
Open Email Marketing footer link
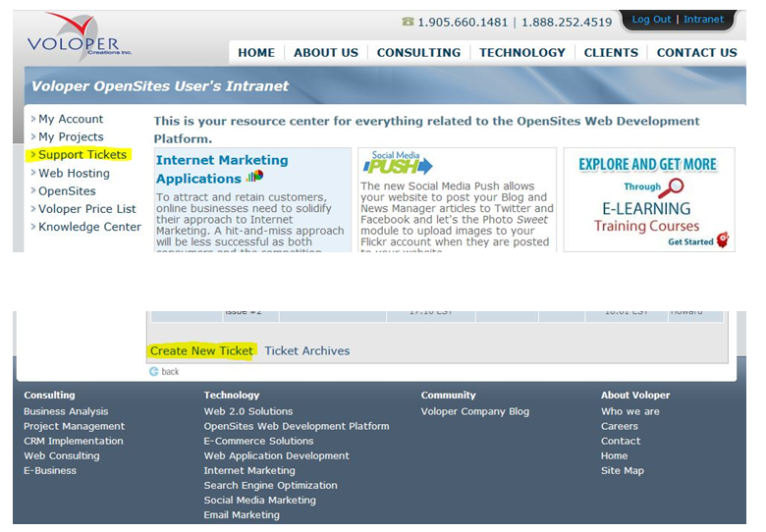[242, 515]
